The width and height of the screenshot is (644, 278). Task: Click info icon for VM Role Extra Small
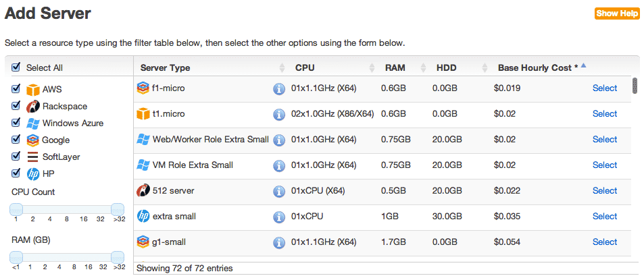[x=279, y=165]
